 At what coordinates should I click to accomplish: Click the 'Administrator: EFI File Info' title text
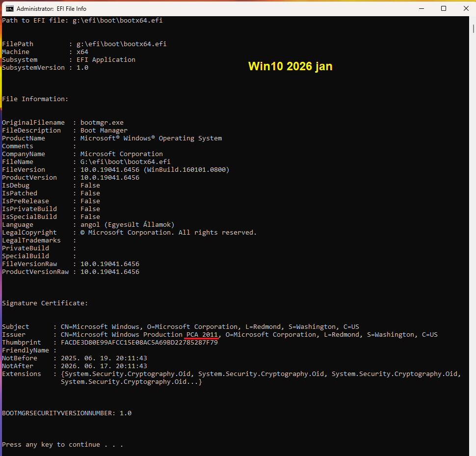click(x=52, y=9)
